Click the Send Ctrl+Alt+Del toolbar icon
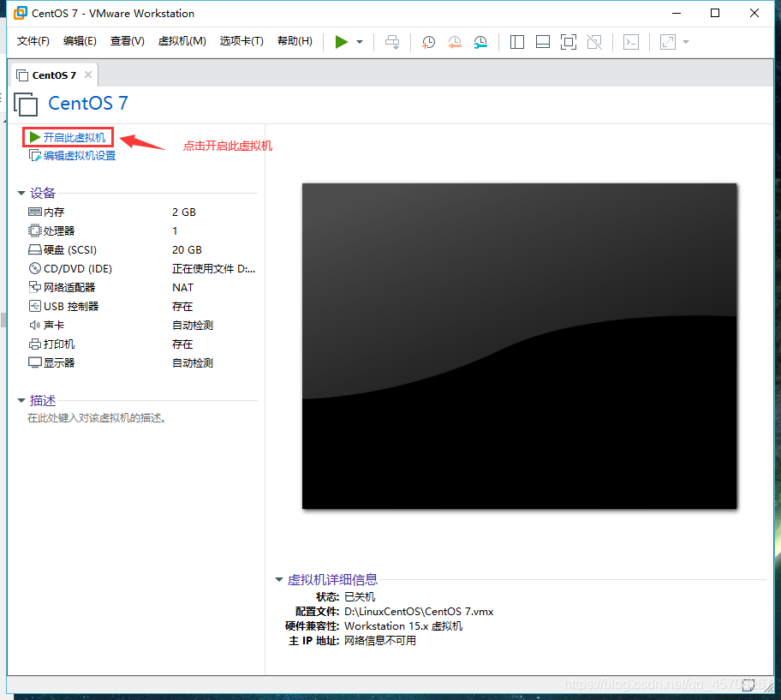The height and width of the screenshot is (700, 781). 392,41
